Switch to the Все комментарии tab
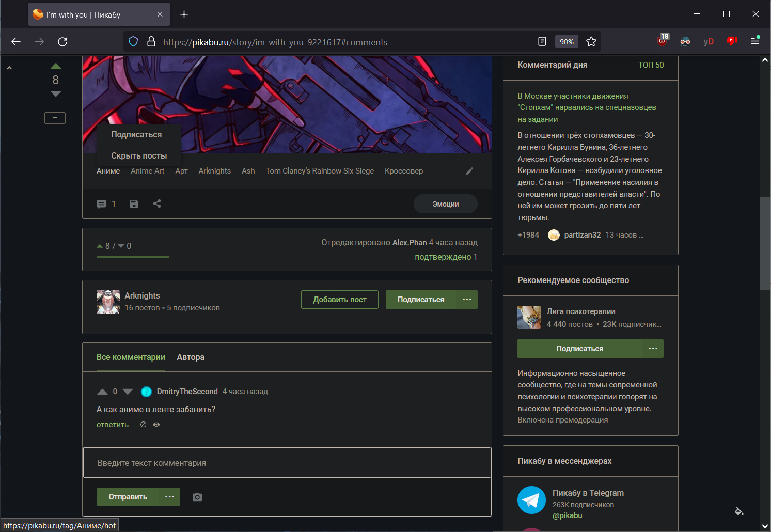The width and height of the screenshot is (771, 532). tap(131, 357)
